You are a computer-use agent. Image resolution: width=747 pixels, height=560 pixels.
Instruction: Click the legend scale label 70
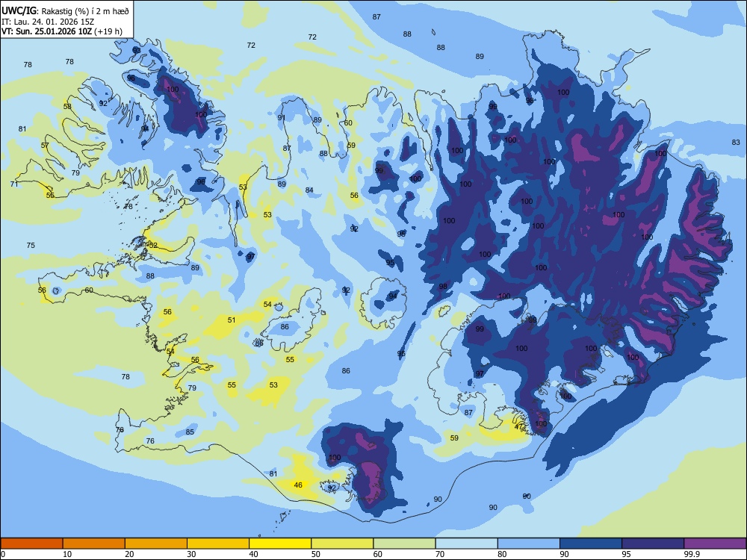[x=440, y=554]
